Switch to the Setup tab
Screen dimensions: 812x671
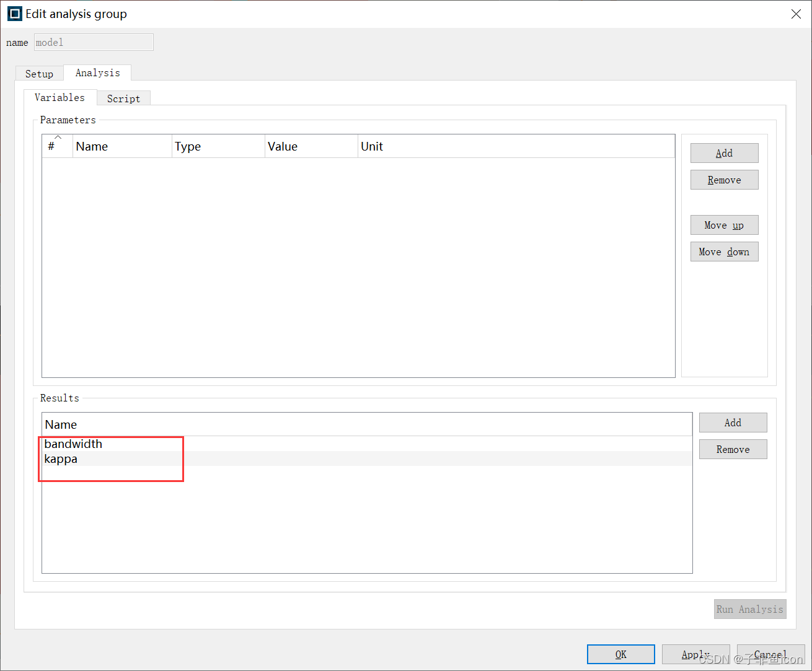pyautogui.click(x=39, y=74)
